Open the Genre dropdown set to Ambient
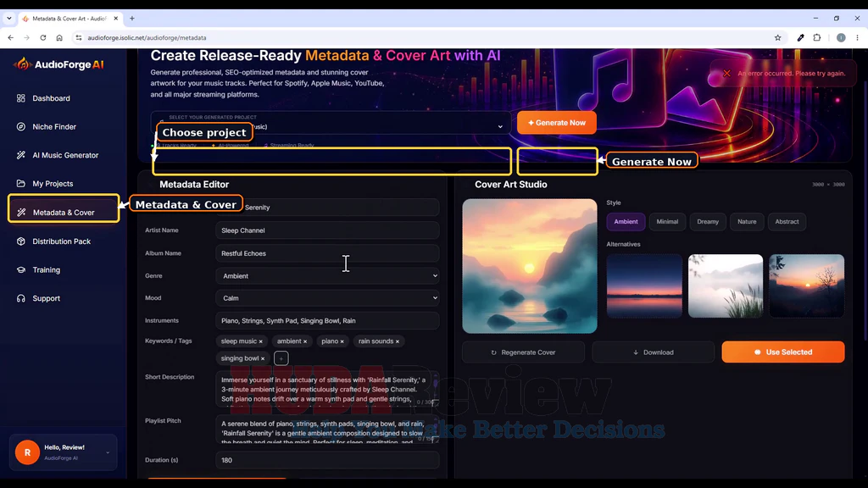 point(327,275)
